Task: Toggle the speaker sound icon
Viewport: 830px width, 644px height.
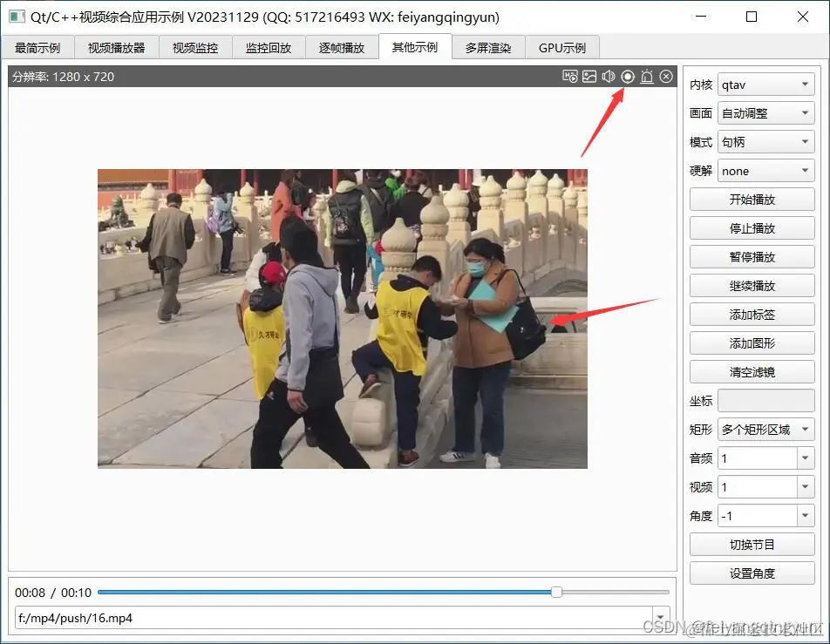Action: tap(609, 77)
